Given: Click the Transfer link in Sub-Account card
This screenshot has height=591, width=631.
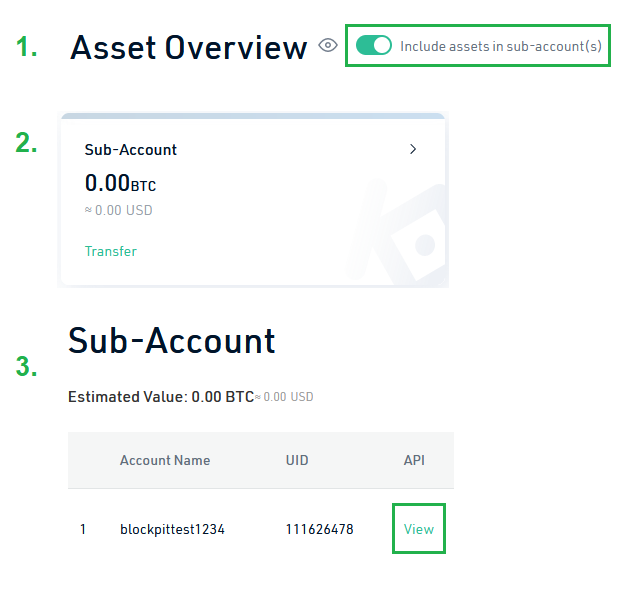Looking at the screenshot, I should [x=111, y=251].
